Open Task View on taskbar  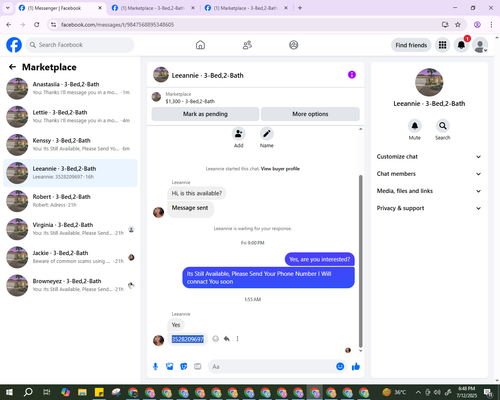[x=47, y=392]
